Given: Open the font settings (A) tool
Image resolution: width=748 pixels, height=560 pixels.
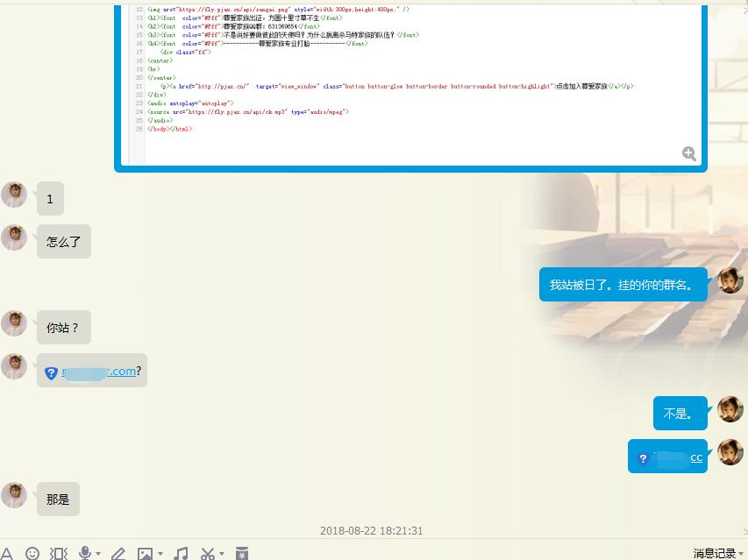Looking at the screenshot, I should 7,553.
